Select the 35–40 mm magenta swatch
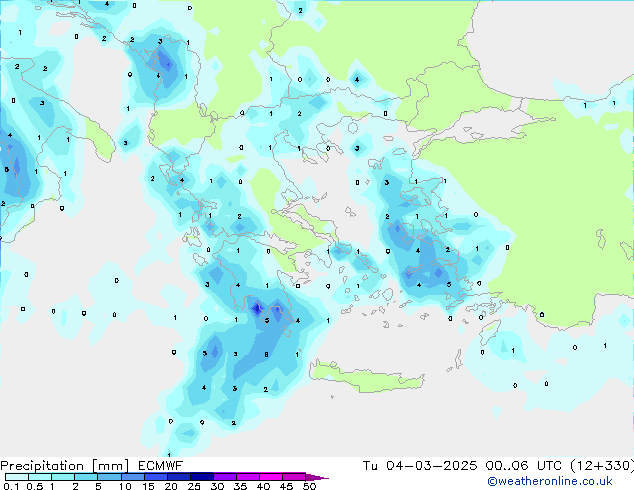This screenshot has height=490, width=634. click(247, 477)
